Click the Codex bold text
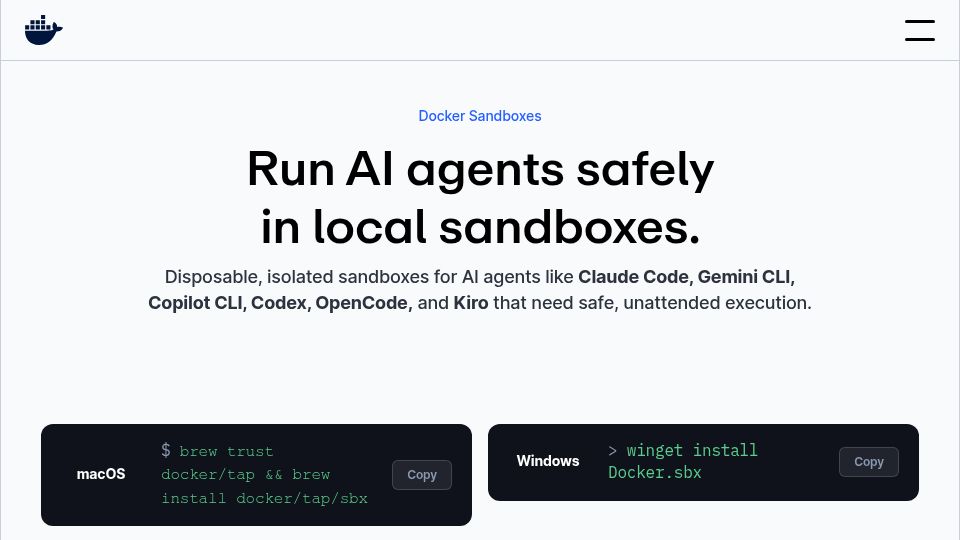This screenshot has height=540, width=960. point(279,303)
